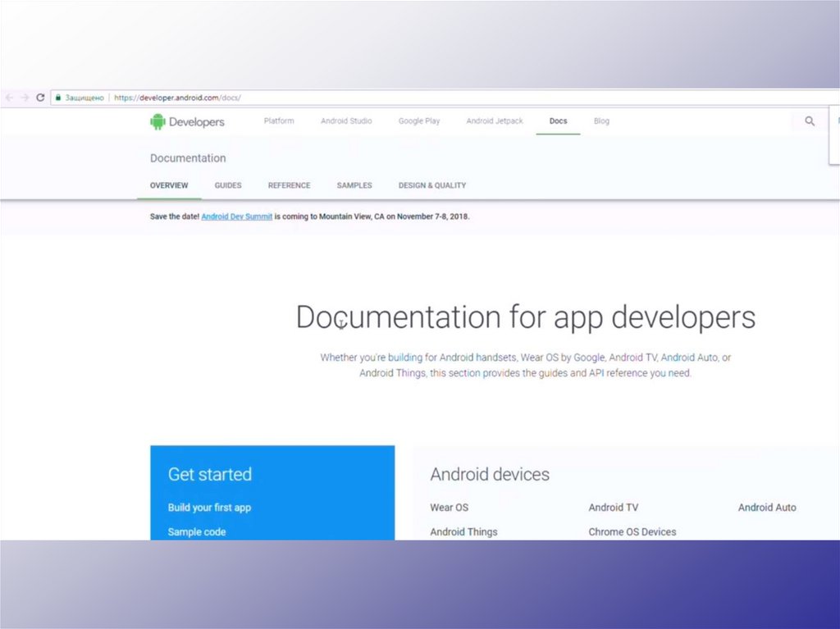Reload the page with refresh icon
The width and height of the screenshot is (840, 629).
(x=40, y=98)
